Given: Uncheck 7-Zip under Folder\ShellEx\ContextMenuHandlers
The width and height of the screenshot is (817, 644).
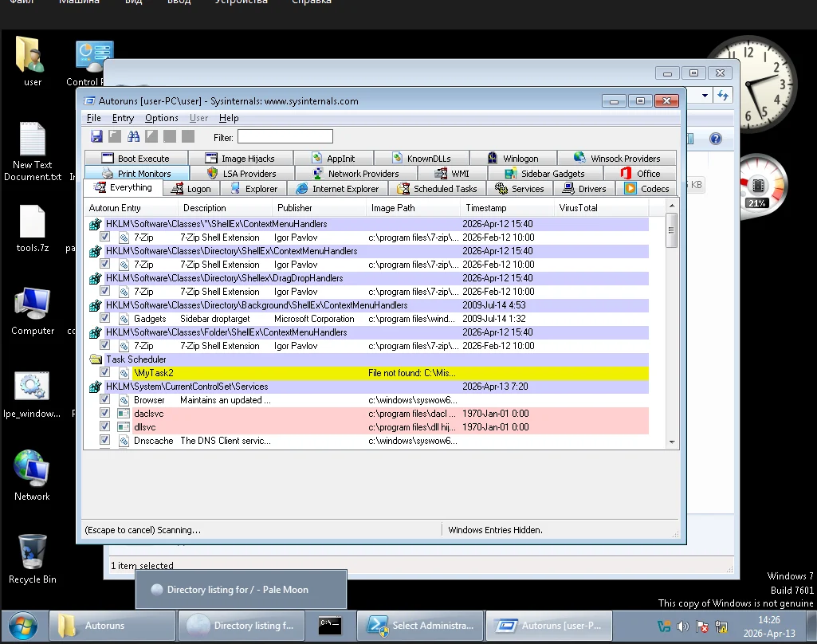Looking at the screenshot, I should [104, 345].
